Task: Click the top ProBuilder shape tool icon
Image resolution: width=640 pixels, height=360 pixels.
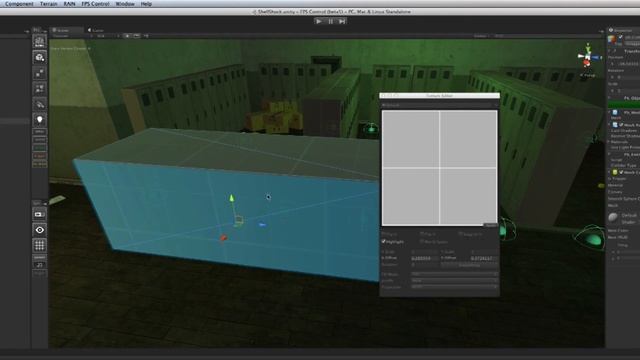Action: click(40, 41)
